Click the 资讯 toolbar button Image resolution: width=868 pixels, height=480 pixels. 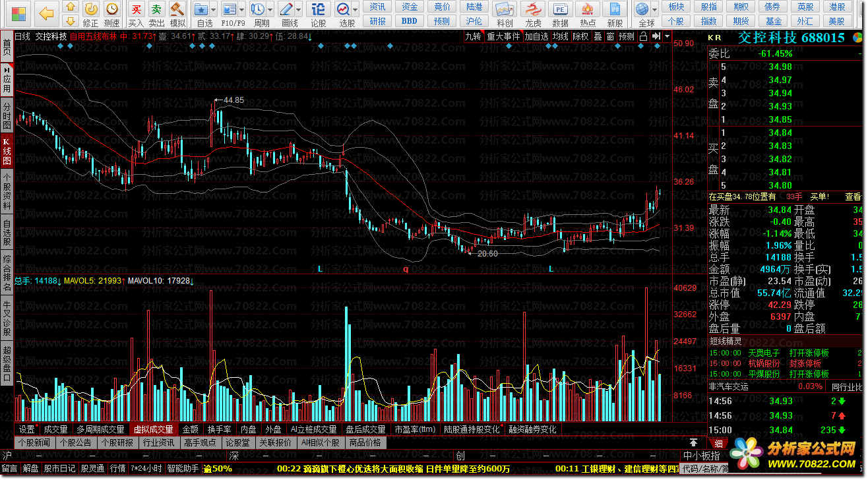pos(378,7)
